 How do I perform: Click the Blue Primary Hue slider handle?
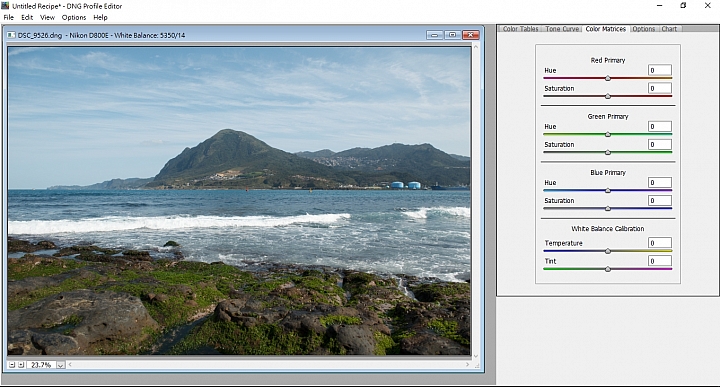[x=608, y=190]
